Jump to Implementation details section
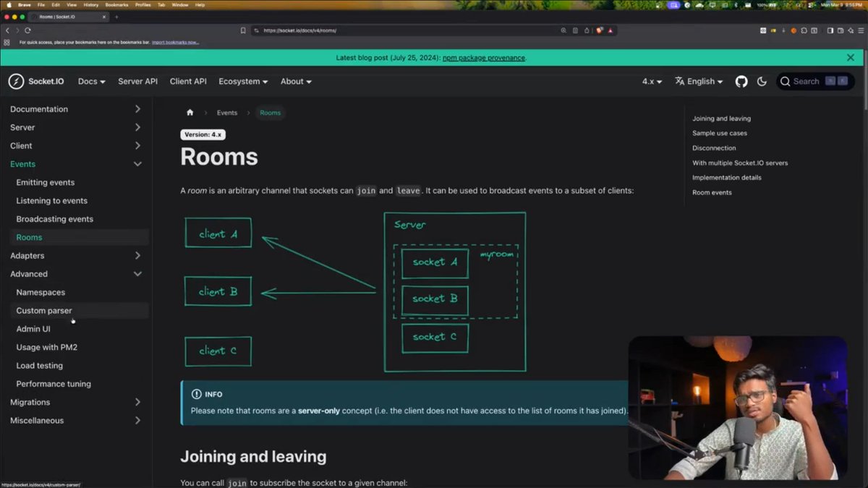Image resolution: width=868 pixels, height=488 pixels. tap(727, 178)
